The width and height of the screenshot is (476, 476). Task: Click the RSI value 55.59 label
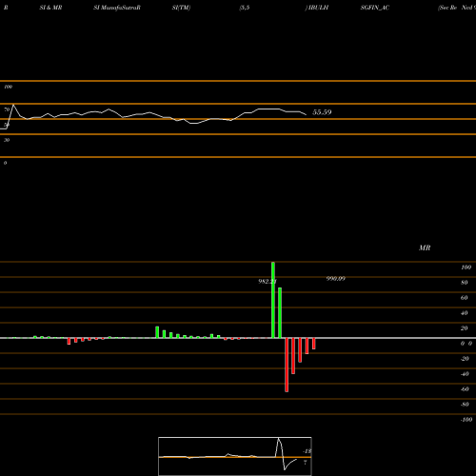coord(322,112)
